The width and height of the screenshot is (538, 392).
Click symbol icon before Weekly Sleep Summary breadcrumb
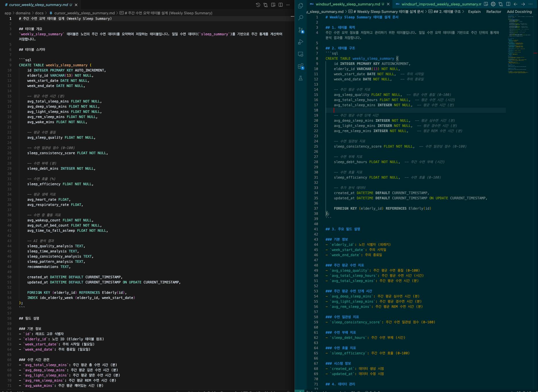(350, 12)
